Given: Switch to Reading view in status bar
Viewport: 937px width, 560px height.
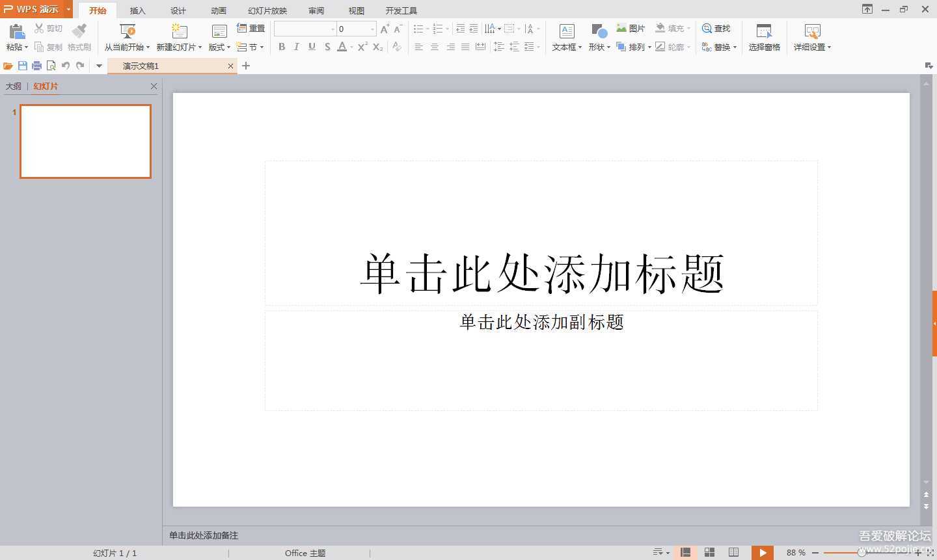Looking at the screenshot, I should pos(733,552).
